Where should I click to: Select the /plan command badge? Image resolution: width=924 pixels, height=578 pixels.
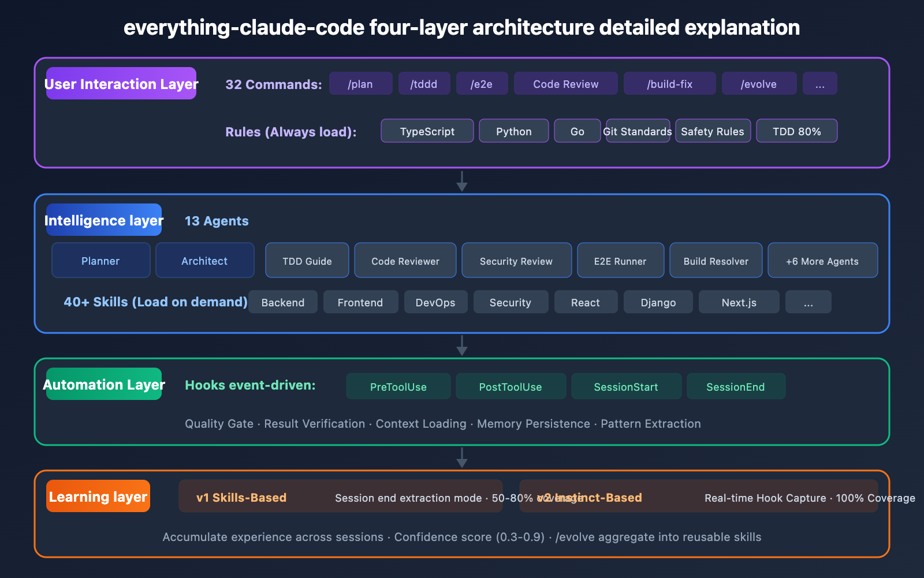click(360, 83)
